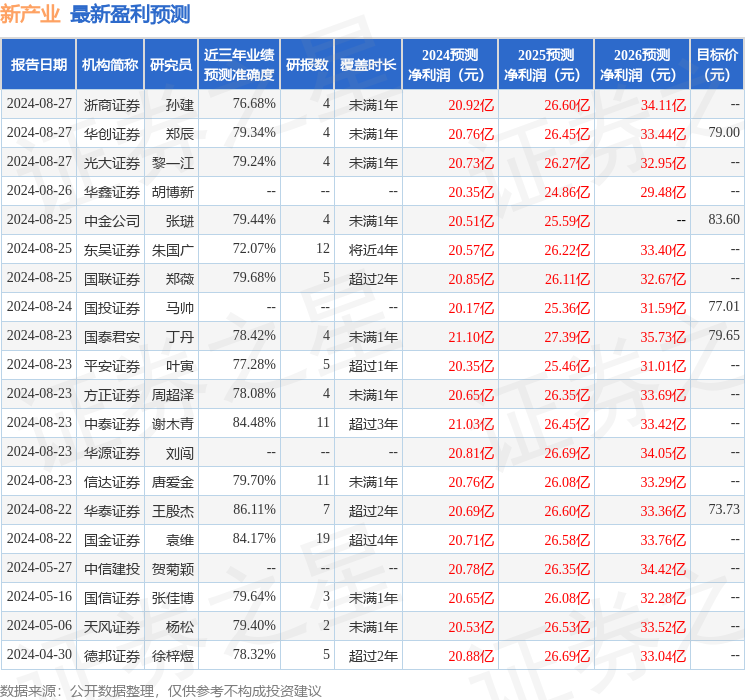Click researcher name 贺菊颖

click(x=173, y=569)
